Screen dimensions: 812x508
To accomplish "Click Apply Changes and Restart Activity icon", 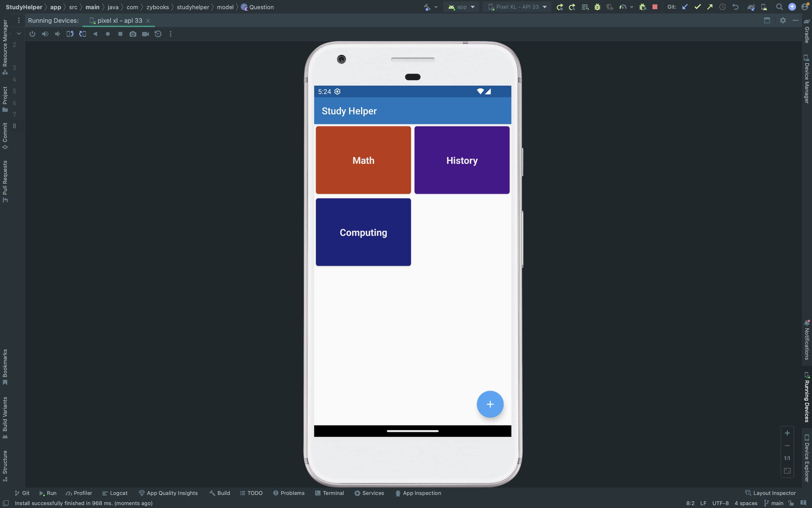I will [x=572, y=7].
